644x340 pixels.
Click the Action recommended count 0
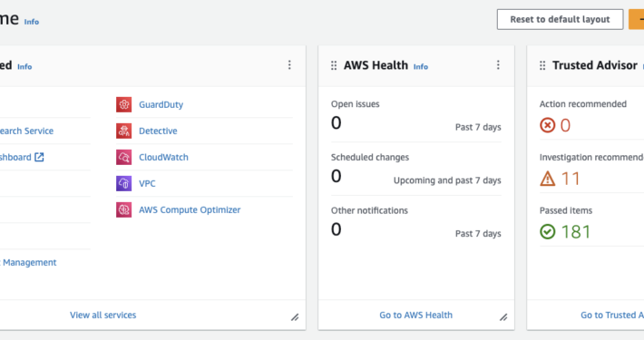pos(566,125)
